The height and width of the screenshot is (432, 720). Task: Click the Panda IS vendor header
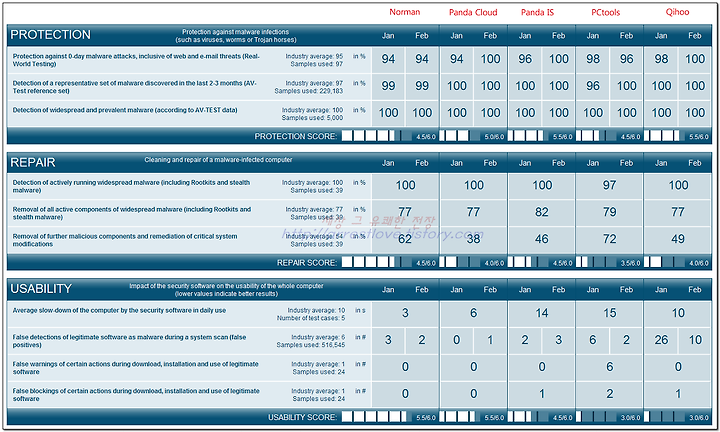[537, 12]
